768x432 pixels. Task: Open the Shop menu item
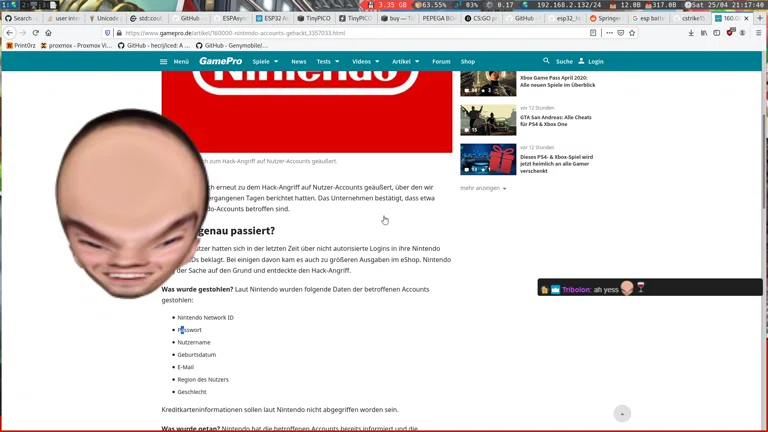(x=468, y=62)
